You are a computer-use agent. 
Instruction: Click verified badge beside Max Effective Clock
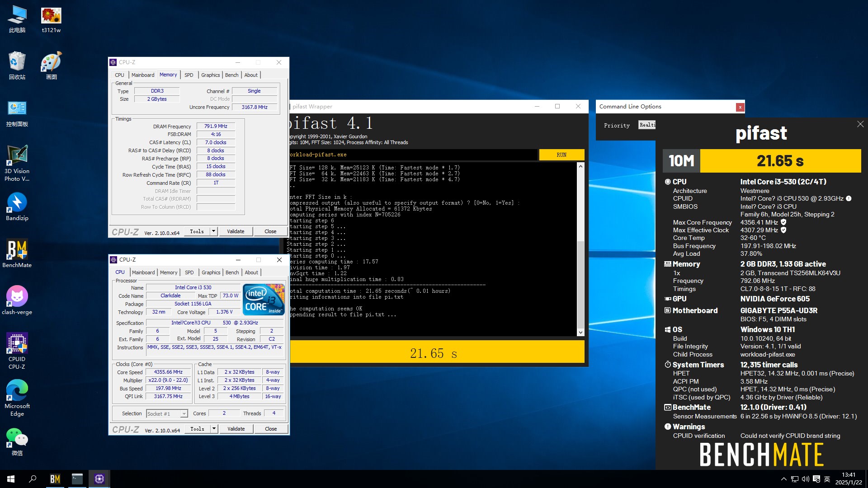pos(783,230)
